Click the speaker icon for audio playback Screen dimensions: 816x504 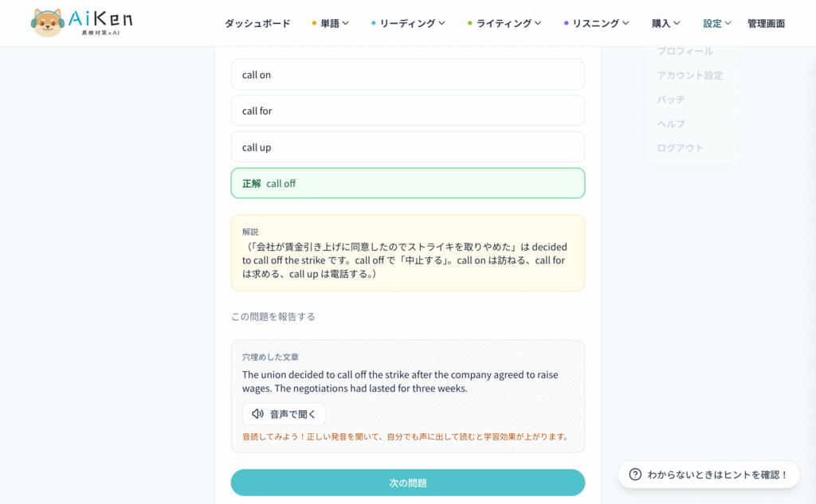[x=257, y=414]
